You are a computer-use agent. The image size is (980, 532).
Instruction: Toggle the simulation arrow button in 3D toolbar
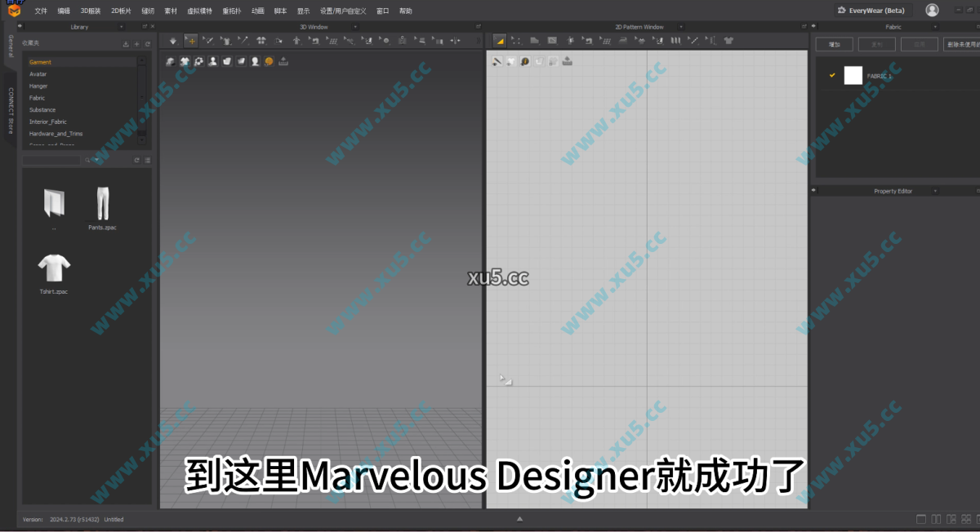[171, 40]
